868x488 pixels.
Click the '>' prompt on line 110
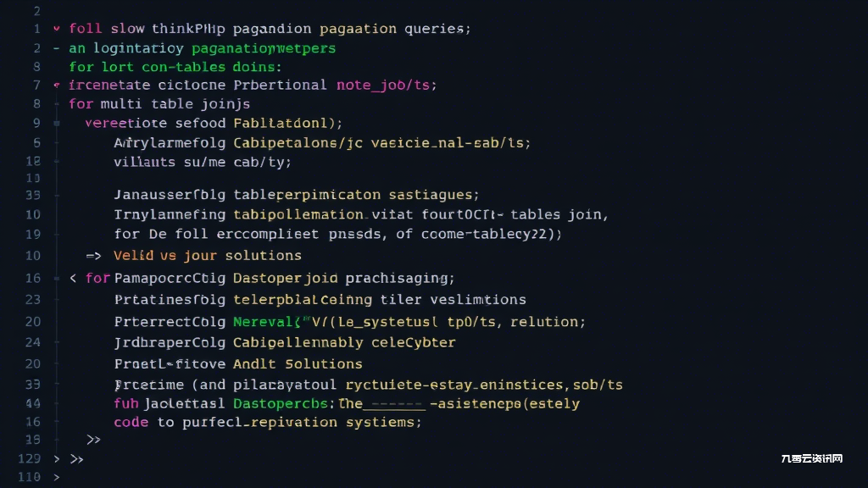point(57,477)
